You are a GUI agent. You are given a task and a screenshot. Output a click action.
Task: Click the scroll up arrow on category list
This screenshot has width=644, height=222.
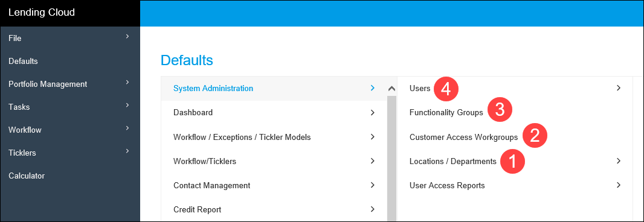[x=391, y=88]
